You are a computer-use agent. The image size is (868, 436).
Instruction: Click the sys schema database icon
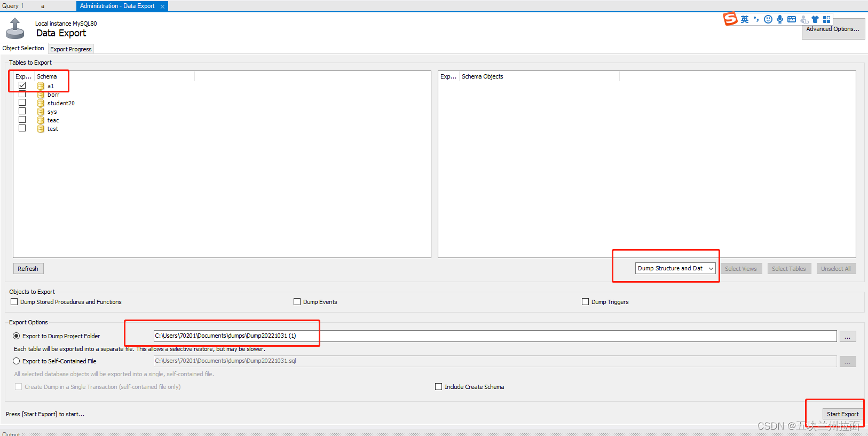pos(41,112)
